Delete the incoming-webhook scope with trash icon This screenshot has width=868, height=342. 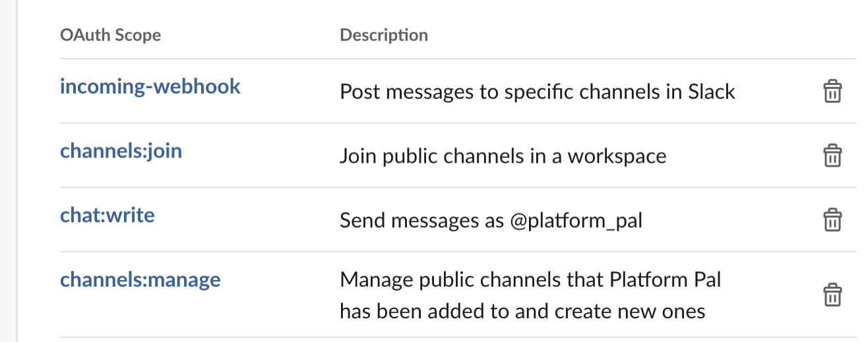tap(832, 91)
